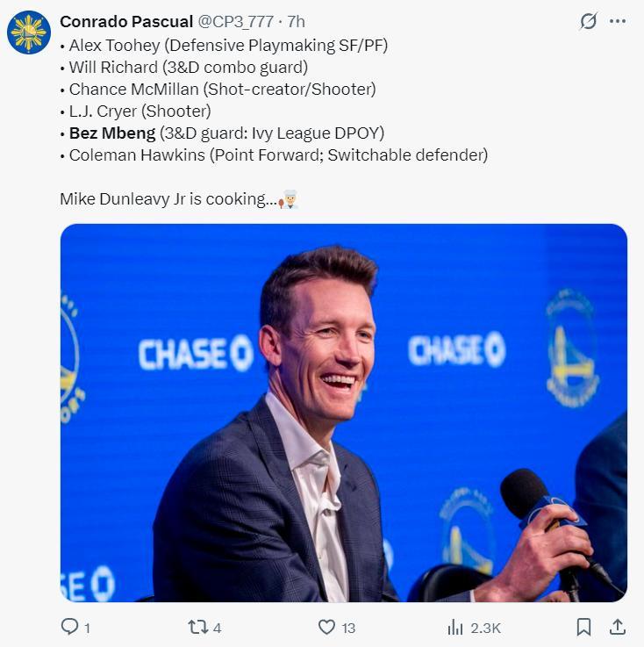Open the 7h timestamp link
This screenshot has height=647, width=644.
[x=297, y=21]
